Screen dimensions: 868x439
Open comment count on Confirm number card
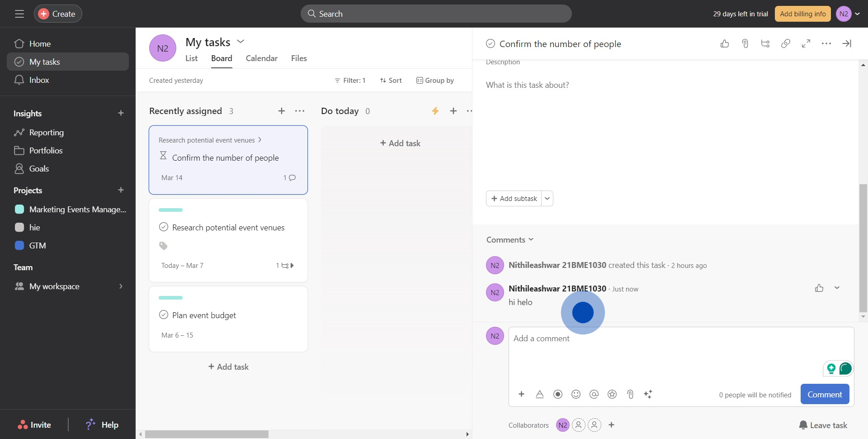(289, 178)
